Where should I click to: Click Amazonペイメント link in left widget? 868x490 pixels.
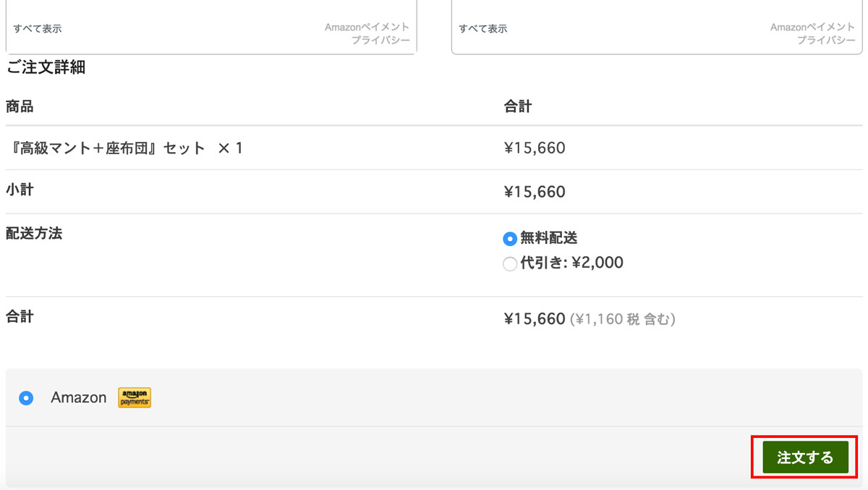367,28
